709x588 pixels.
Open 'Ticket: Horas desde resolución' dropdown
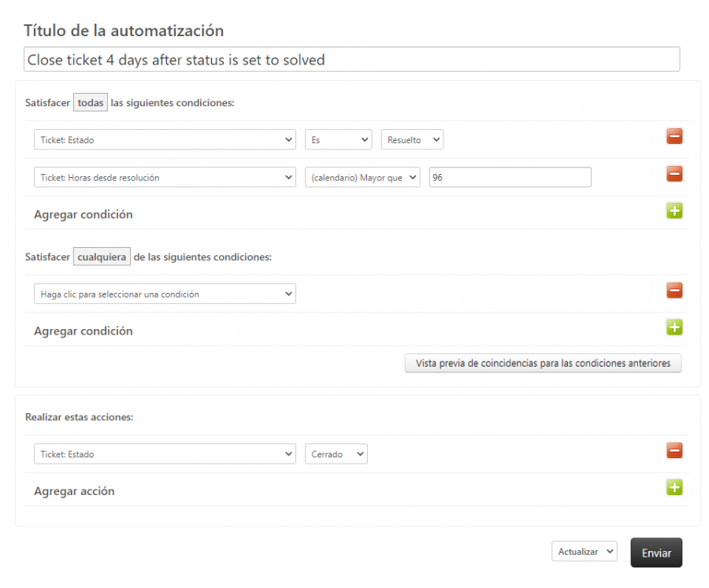pos(165,178)
